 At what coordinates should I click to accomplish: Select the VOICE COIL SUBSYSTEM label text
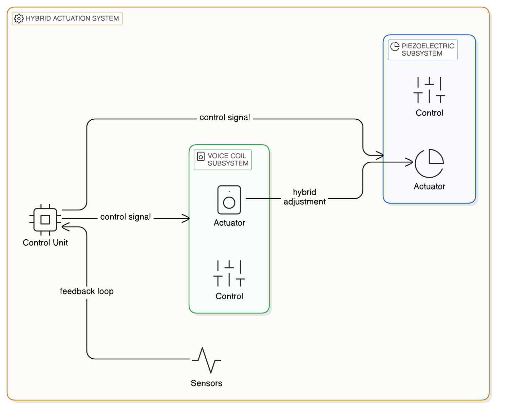coord(228,160)
